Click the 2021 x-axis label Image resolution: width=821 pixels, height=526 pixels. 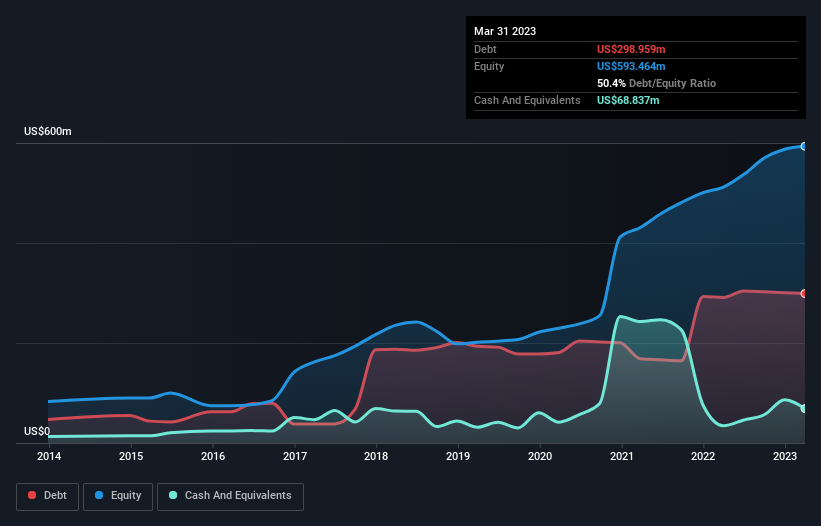622,456
